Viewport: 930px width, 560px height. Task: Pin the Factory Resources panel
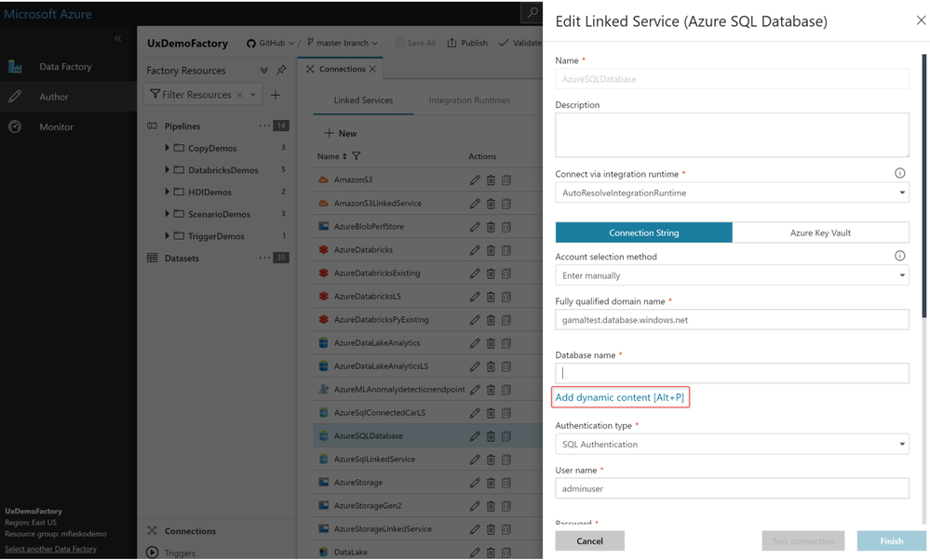point(281,70)
